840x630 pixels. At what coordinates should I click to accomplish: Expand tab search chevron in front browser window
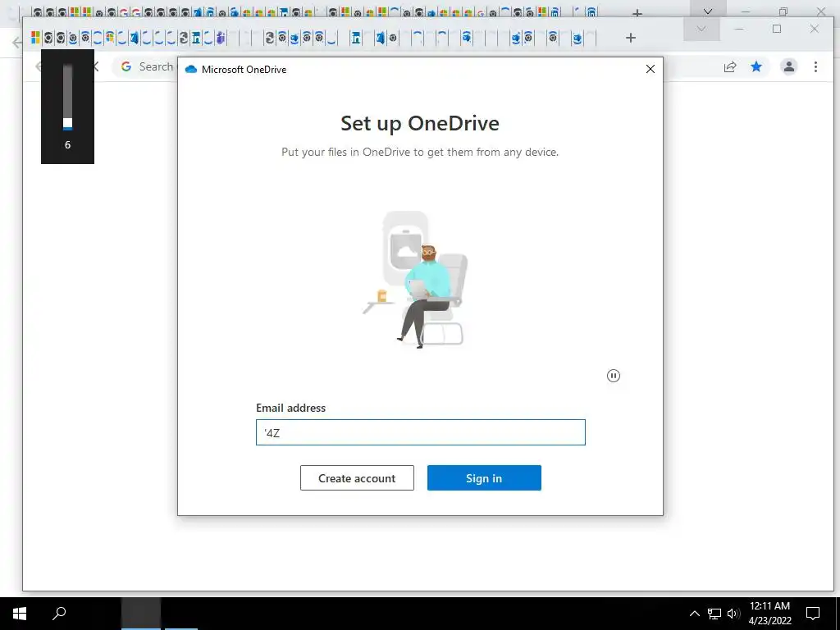point(701,29)
